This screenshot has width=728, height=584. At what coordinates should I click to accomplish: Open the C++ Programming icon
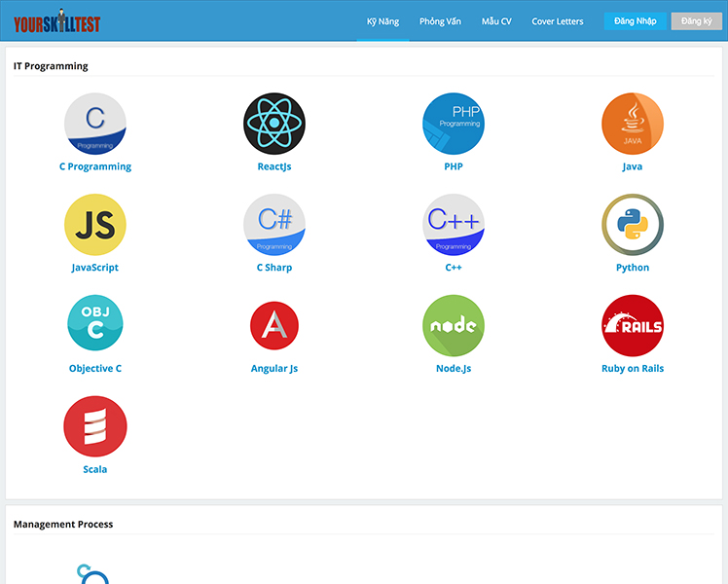coord(454,225)
